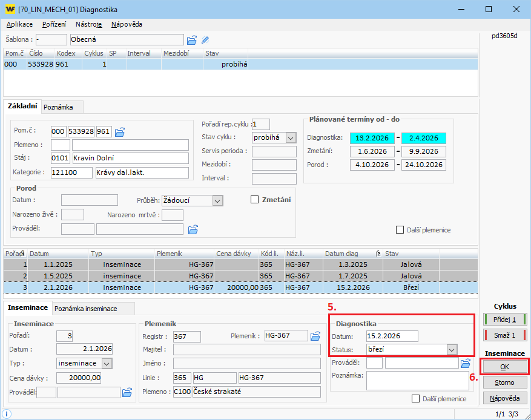Browse Plemeník using its folder icon
Screen dimensions: 531x420
pyautogui.click(x=315, y=336)
